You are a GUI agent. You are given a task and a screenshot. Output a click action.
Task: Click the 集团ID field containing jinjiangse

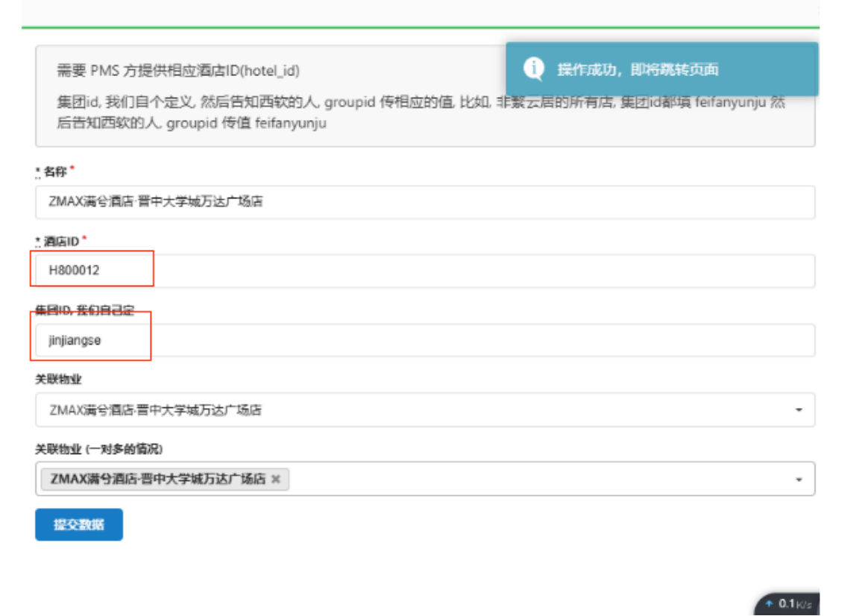pos(425,340)
